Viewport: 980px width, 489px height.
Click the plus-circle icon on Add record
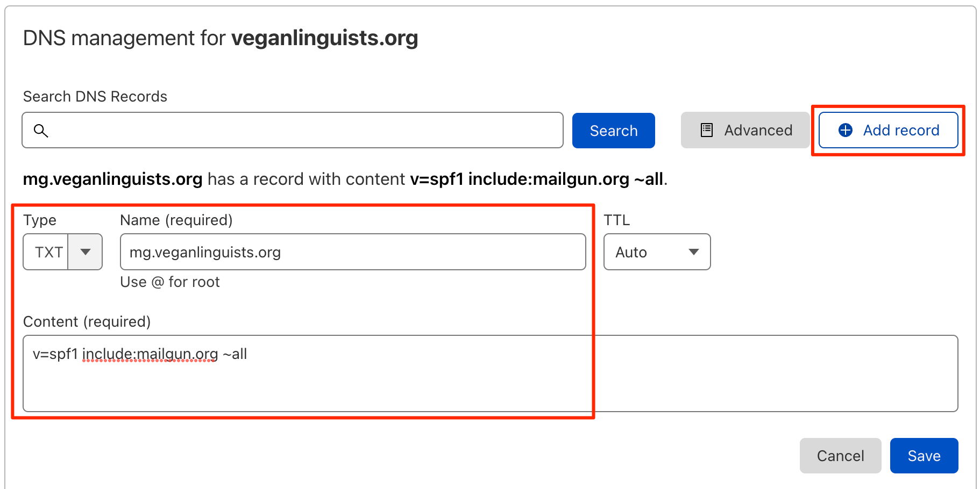point(846,130)
